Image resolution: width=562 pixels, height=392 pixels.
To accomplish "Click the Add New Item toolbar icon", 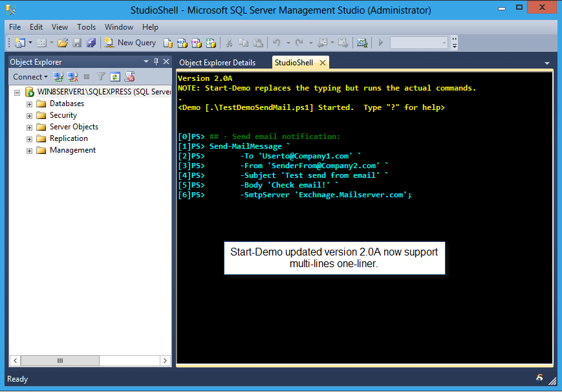I will pos(41,43).
